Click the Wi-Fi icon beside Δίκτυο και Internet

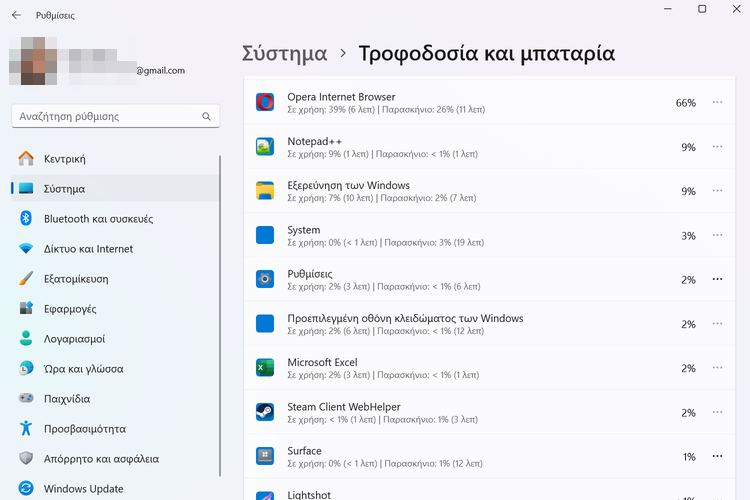(26, 248)
